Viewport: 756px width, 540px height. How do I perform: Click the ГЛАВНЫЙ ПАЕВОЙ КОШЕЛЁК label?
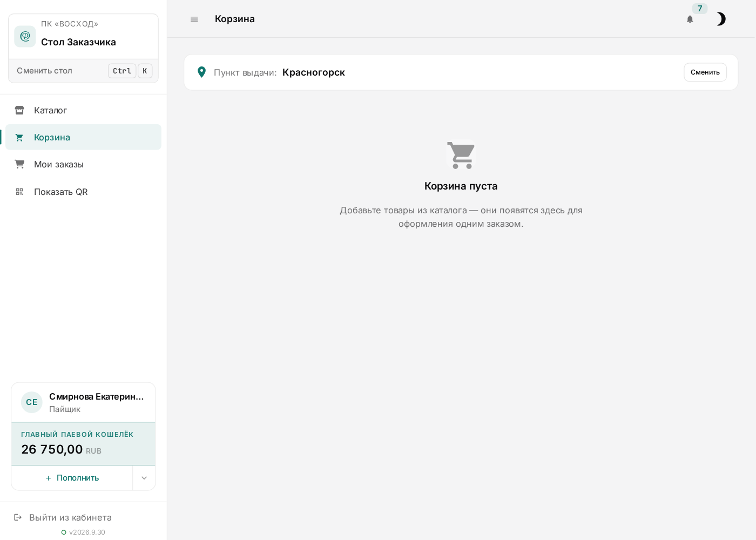pos(77,434)
